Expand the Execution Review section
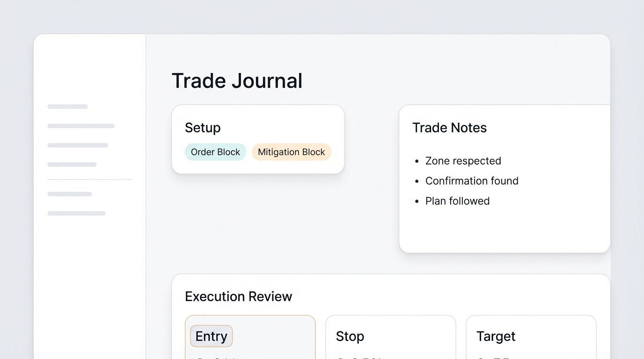 (239, 296)
